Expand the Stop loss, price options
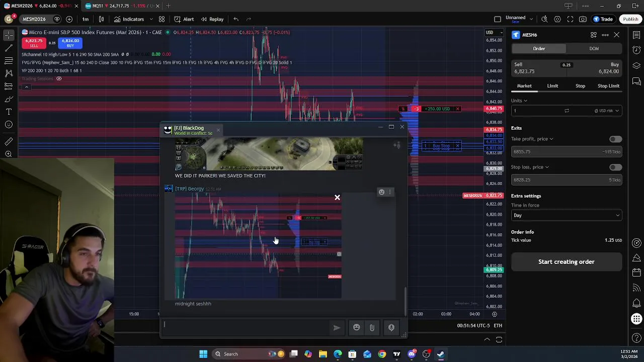Viewport: 644px width, 362px height. pos(530,167)
